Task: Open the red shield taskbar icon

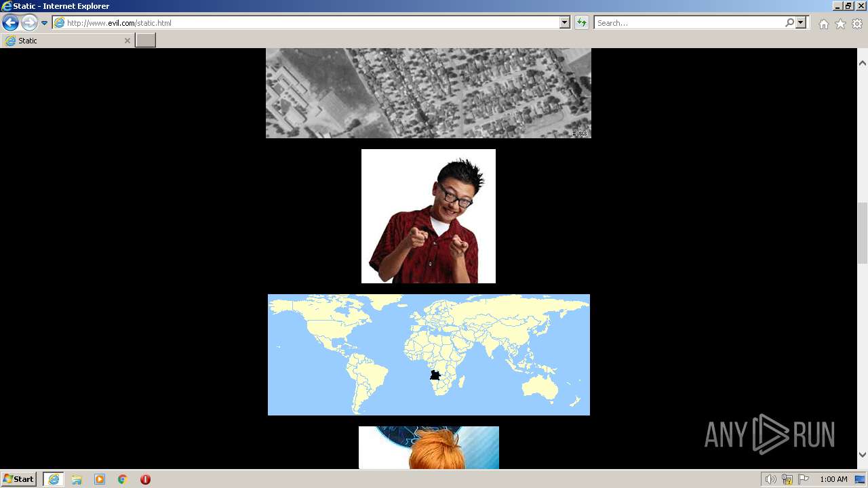Action: [145, 479]
